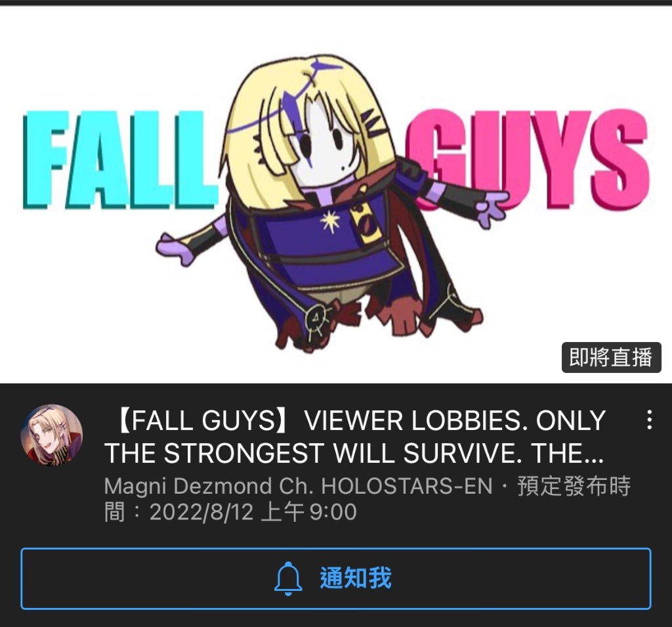Select the 2022/8/12 上午 9:00 scheduled time
The width and height of the screenshot is (672, 627).
tap(253, 512)
